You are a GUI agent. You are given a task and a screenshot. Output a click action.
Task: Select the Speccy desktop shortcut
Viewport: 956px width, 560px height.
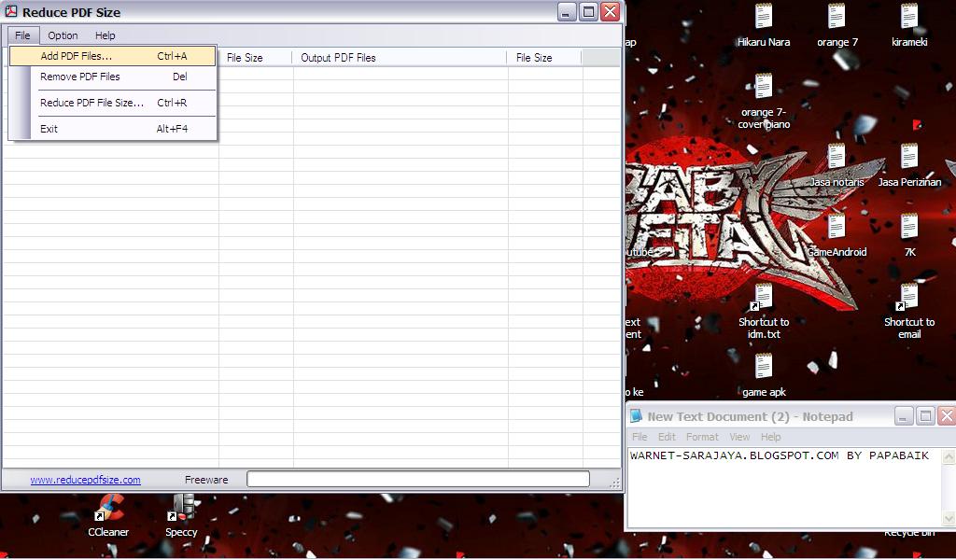(x=182, y=509)
